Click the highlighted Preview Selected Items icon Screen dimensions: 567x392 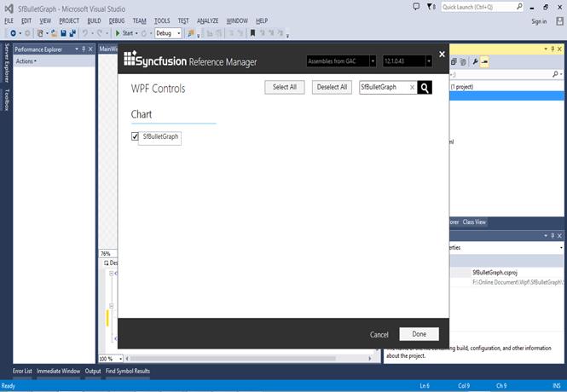click(484, 61)
